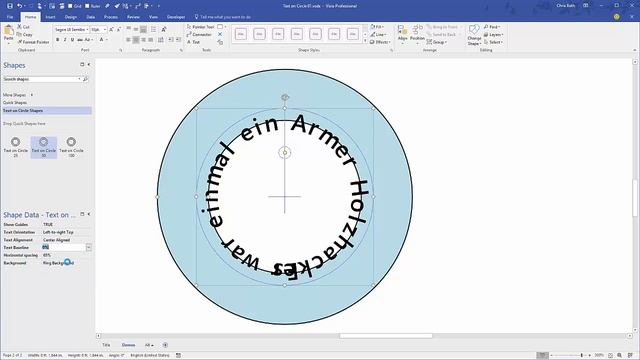The image size is (640, 360).
Task: Toggle the Ruler checkbox
Action: click(x=93, y=6)
